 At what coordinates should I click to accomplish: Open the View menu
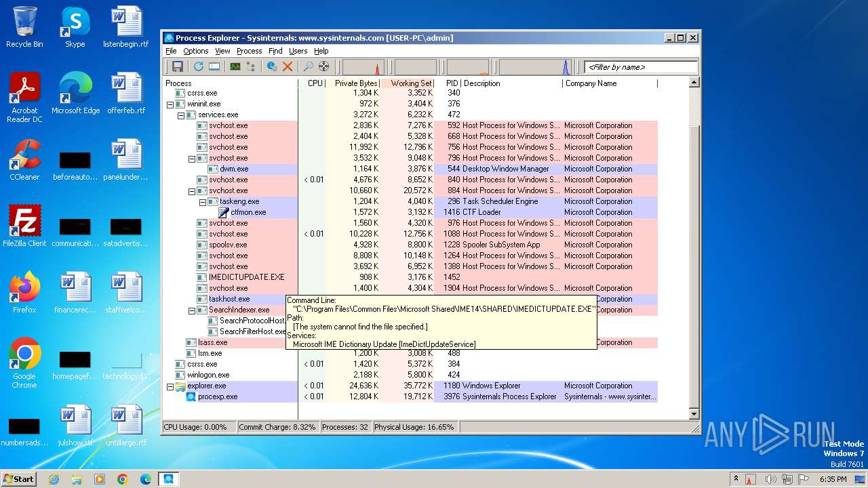222,51
